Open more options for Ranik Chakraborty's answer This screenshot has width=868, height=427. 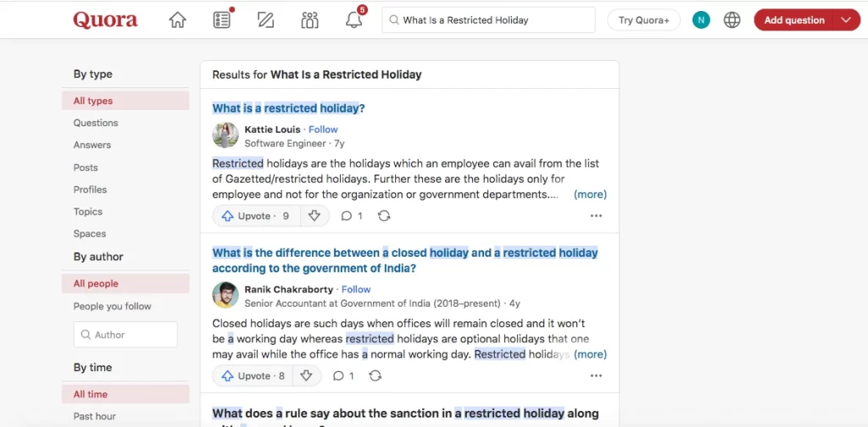(x=596, y=376)
